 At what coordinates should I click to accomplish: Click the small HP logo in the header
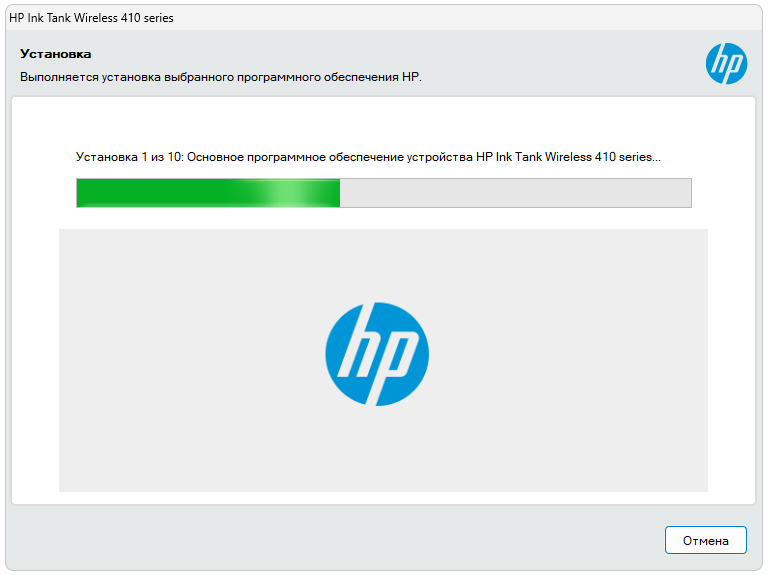click(x=726, y=64)
